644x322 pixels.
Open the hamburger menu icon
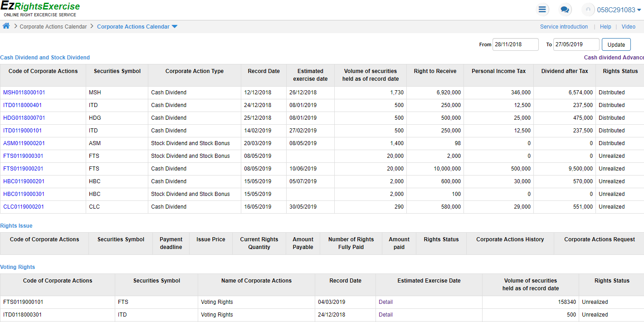click(542, 10)
